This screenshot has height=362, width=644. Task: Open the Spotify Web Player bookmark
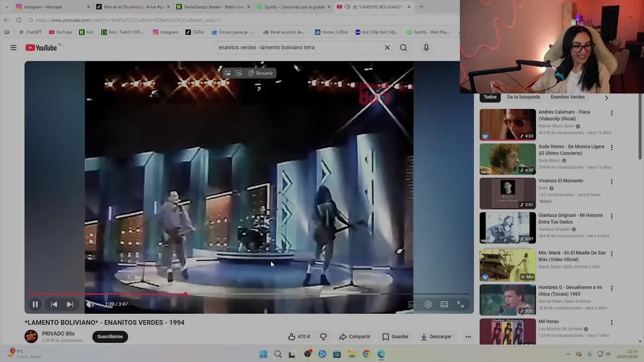(x=428, y=32)
